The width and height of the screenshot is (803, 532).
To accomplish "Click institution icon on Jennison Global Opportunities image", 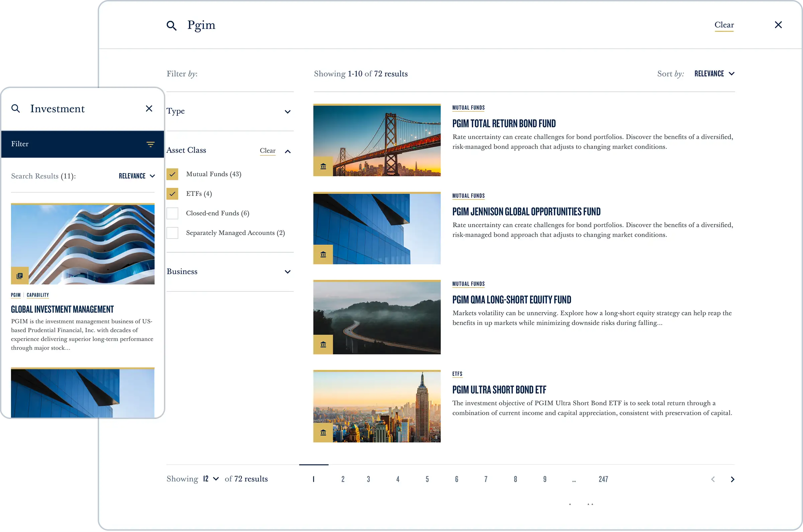I will [323, 254].
